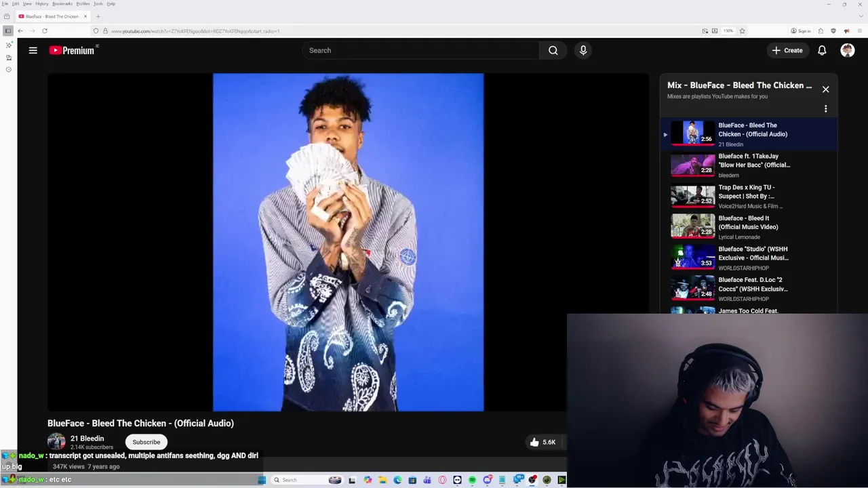The height and width of the screenshot is (488, 868).
Task: Open the tab groups icon left of tabs
Action: (x=7, y=16)
